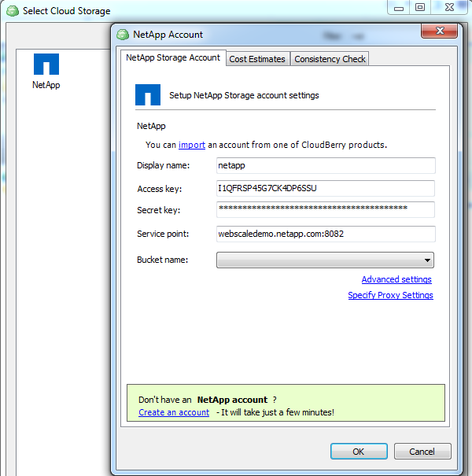Close the NetApp Account dialog
This screenshot has width=472, height=476.
pyautogui.click(x=439, y=31)
